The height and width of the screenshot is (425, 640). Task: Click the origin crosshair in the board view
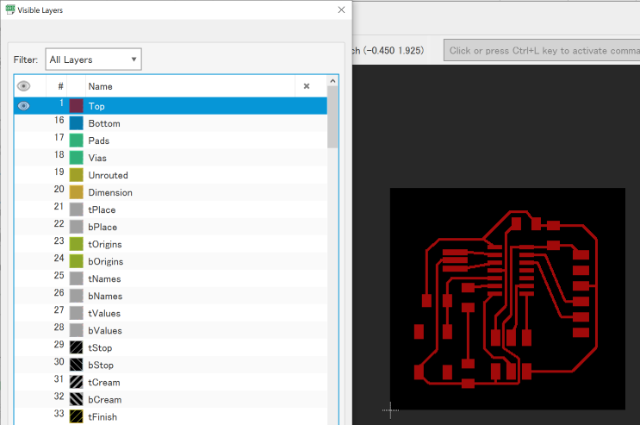pos(390,410)
